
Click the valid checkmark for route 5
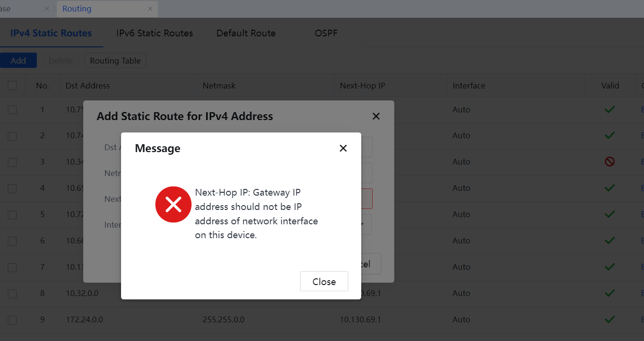click(x=610, y=214)
